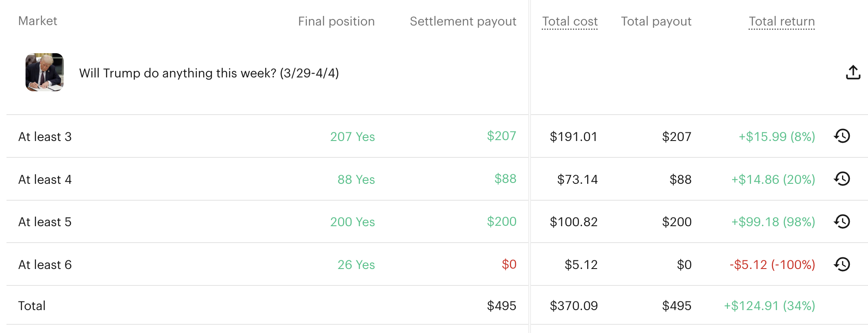Open the Total return column tooltip
The width and height of the screenshot is (868, 333).
[781, 21]
